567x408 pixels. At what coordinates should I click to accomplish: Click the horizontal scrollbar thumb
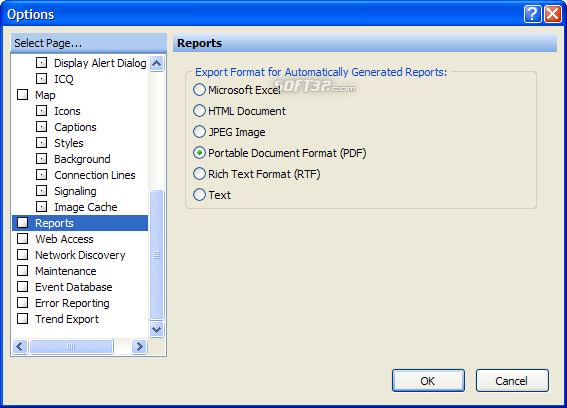71,347
